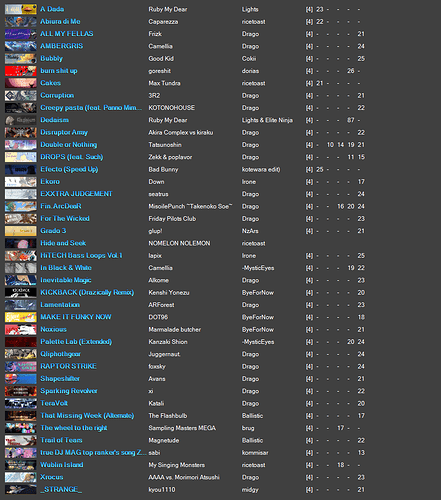The width and height of the screenshot is (441, 500).
Task: Open The wheel to the right link
Action: pos(74,428)
